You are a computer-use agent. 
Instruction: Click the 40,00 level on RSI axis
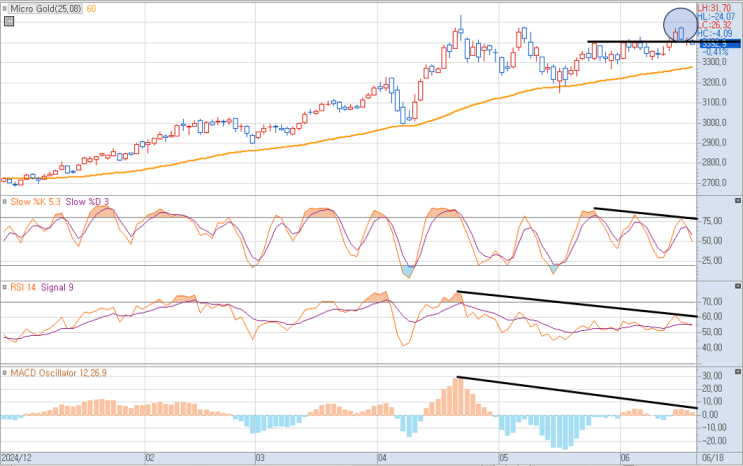(712, 347)
